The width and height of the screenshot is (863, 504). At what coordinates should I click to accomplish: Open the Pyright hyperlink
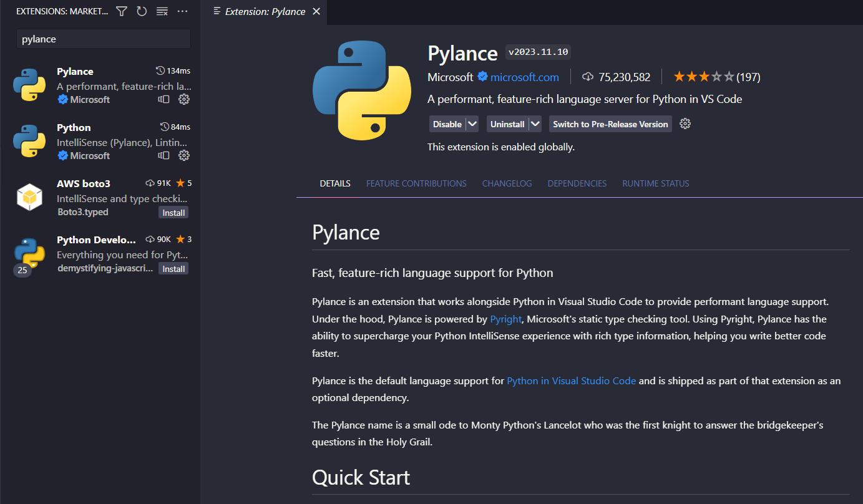coord(506,319)
